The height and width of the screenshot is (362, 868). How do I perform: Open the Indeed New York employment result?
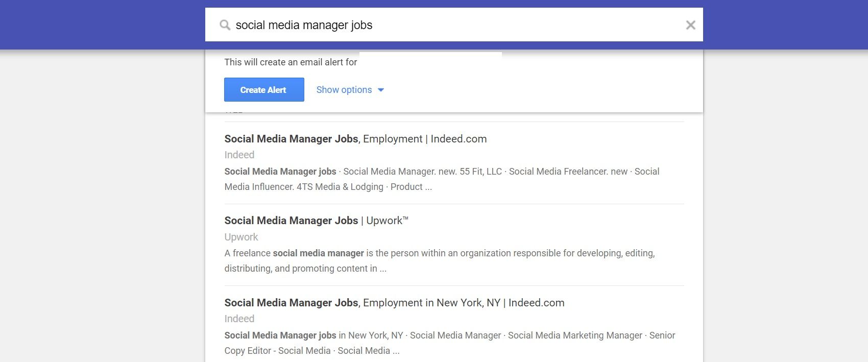click(394, 302)
